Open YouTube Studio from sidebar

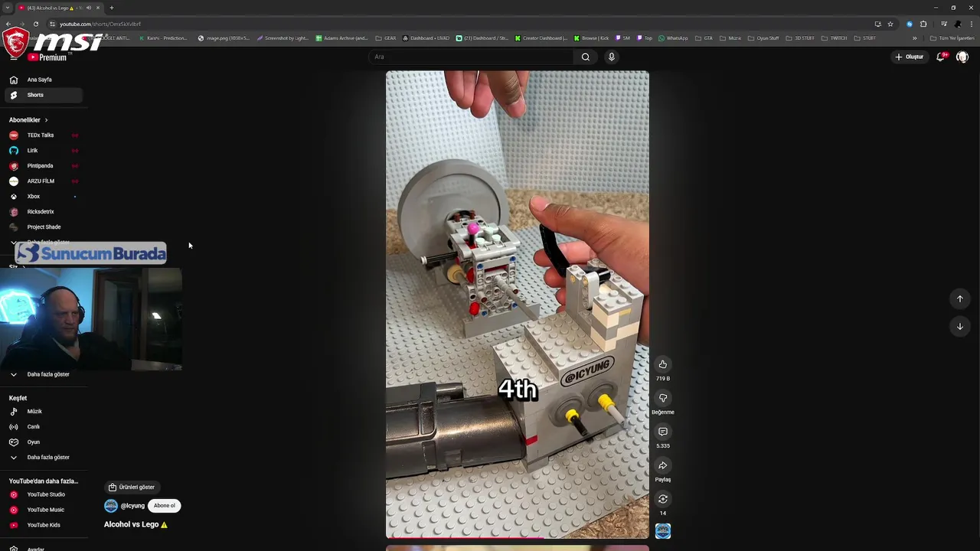(42, 494)
